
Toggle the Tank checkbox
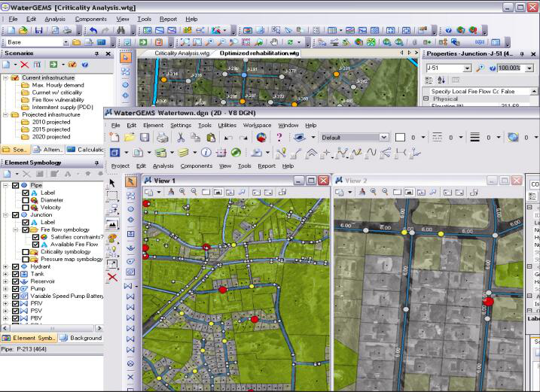click(15, 274)
